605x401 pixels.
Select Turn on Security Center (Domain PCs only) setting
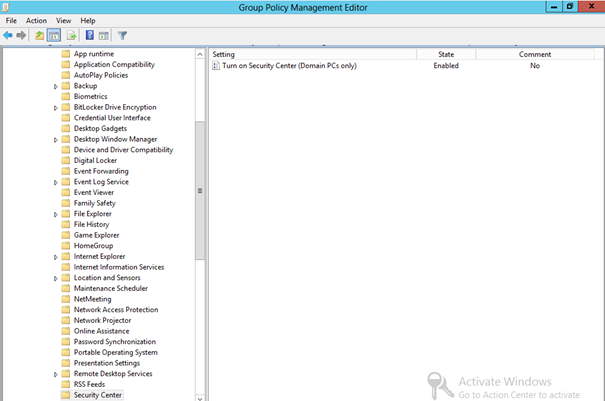[x=289, y=66]
